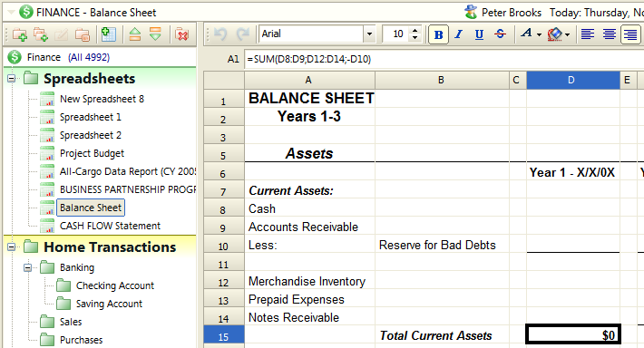Viewport: 644px width, 348px height.
Task: Select the Sales folder
Action: pos(71,322)
